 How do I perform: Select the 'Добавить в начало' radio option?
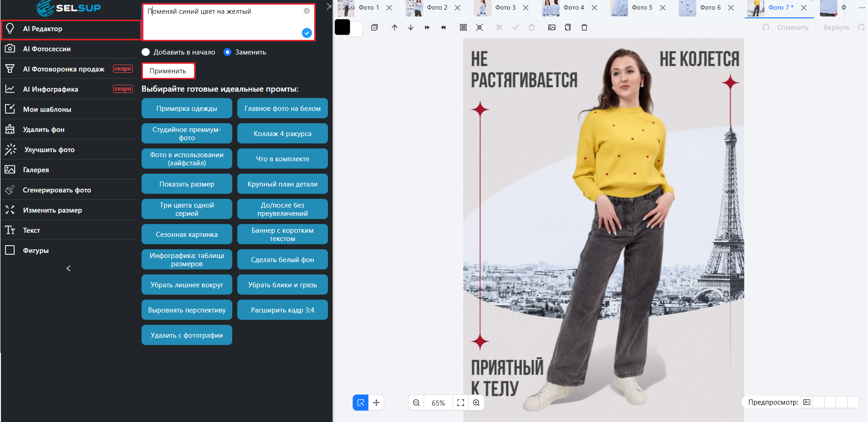[x=146, y=52]
